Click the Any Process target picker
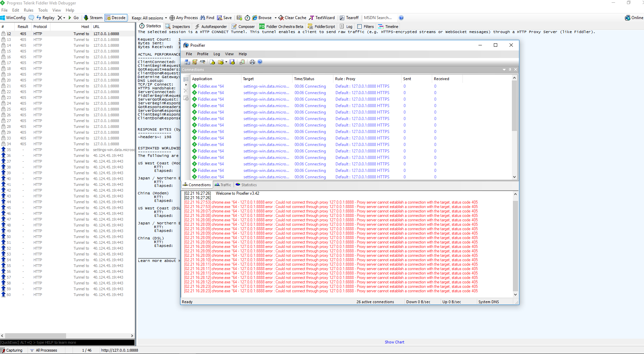 click(184, 18)
